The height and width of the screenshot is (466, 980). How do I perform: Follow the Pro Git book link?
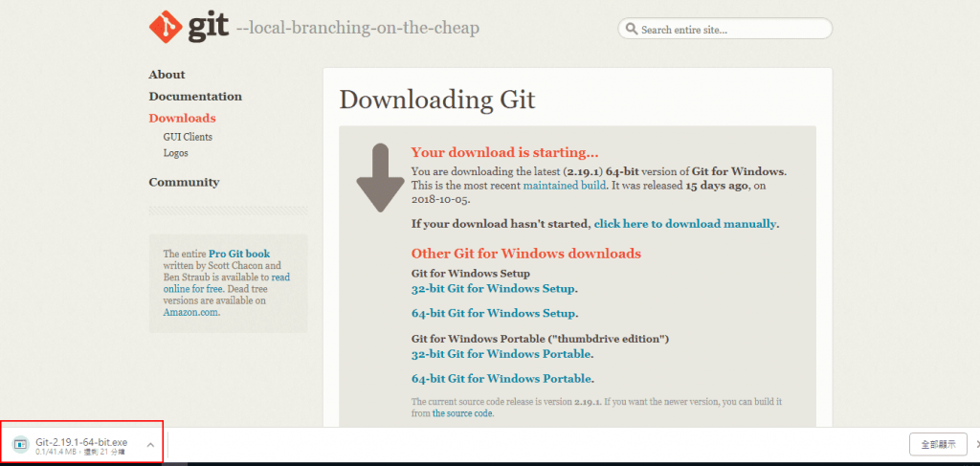(x=239, y=254)
